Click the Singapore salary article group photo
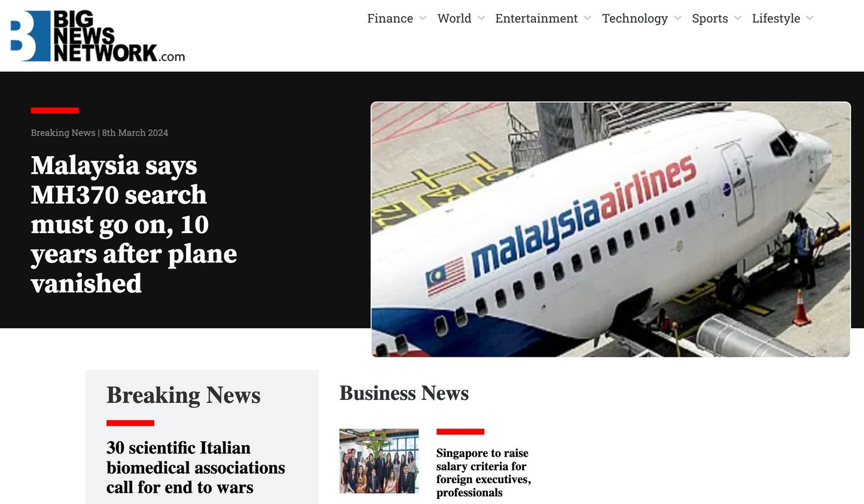The image size is (864, 504). coord(379,461)
